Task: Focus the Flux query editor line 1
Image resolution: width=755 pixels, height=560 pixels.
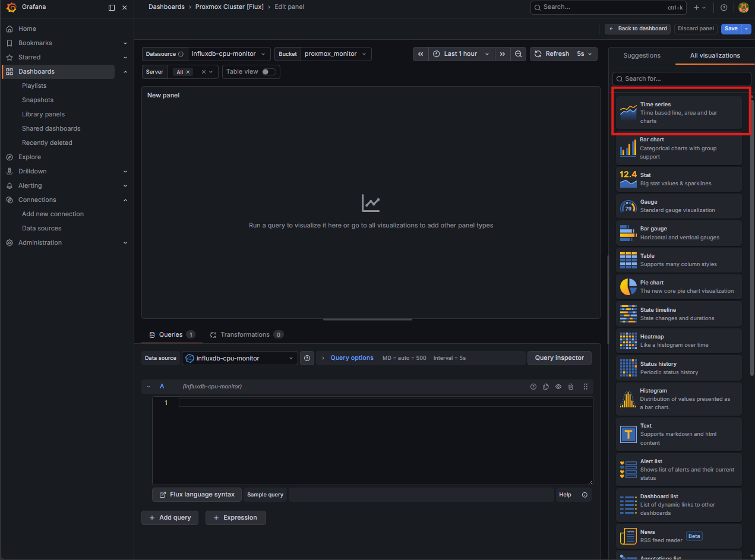Action: 385,403
